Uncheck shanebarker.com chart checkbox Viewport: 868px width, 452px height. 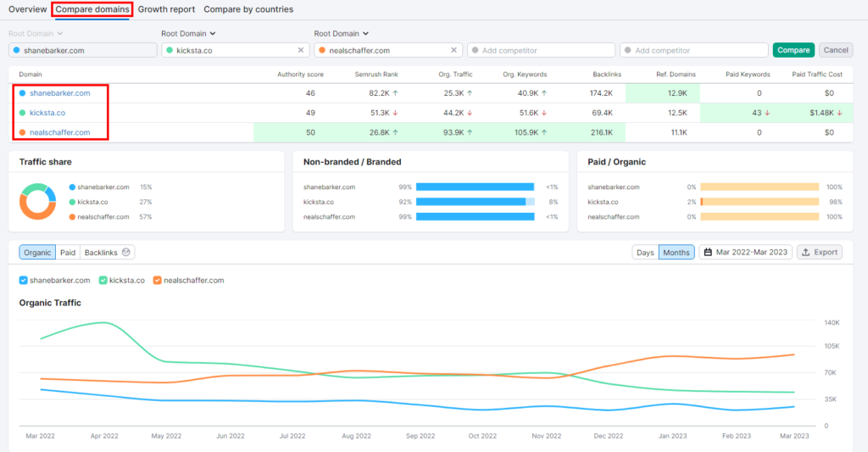[23, 281]
